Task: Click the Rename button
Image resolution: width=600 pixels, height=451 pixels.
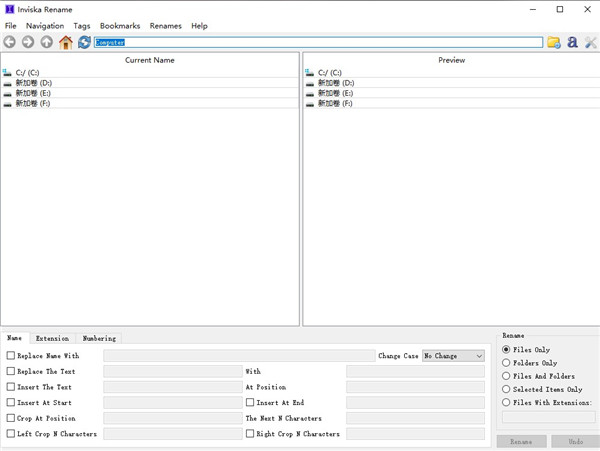Action: pos(521,441)
